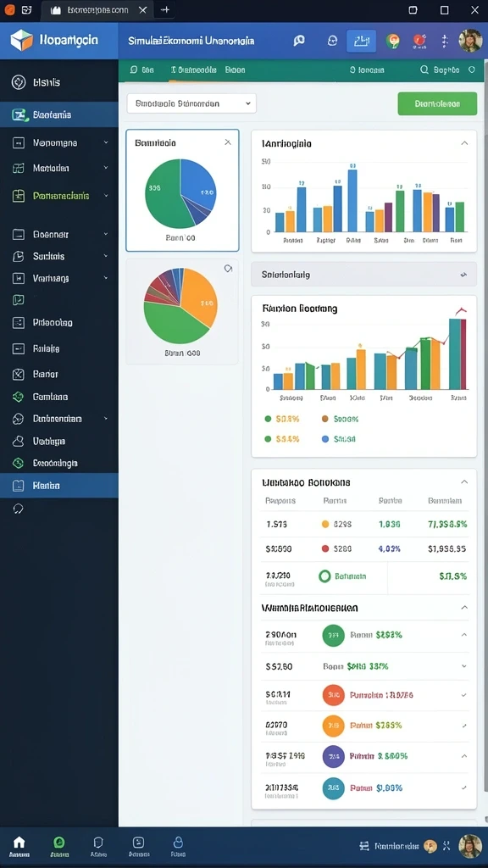Expand the Sunlais sidebar chevron
Screen dimensions: 488x868
pos(106,256)
